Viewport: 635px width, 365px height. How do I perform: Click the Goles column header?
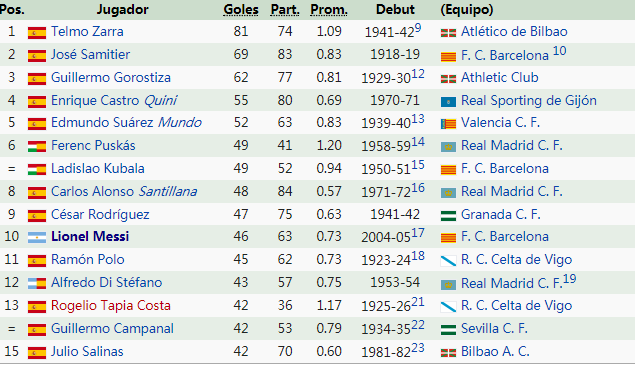point(241,10)
